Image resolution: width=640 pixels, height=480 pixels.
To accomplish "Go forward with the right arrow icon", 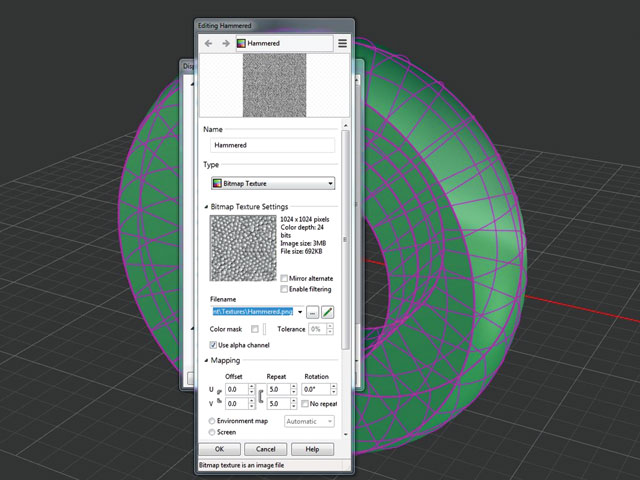I will (x=226, y=43).
